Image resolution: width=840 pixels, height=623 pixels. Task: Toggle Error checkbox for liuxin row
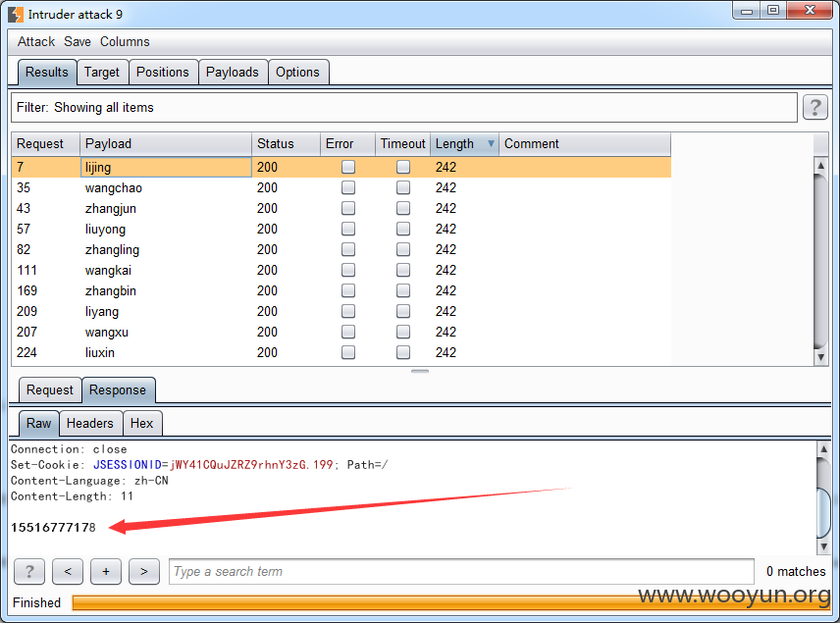pos(348,352)
